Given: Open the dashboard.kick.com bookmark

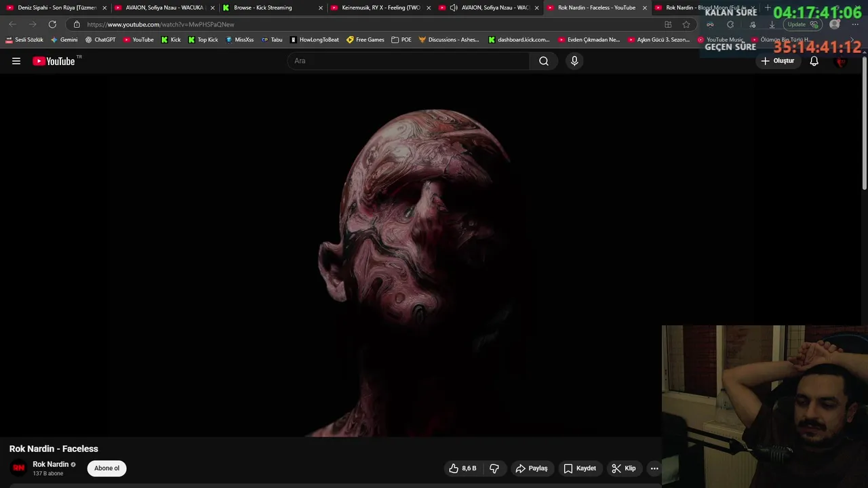Looking at the screenshot, I should click(519, 40).
